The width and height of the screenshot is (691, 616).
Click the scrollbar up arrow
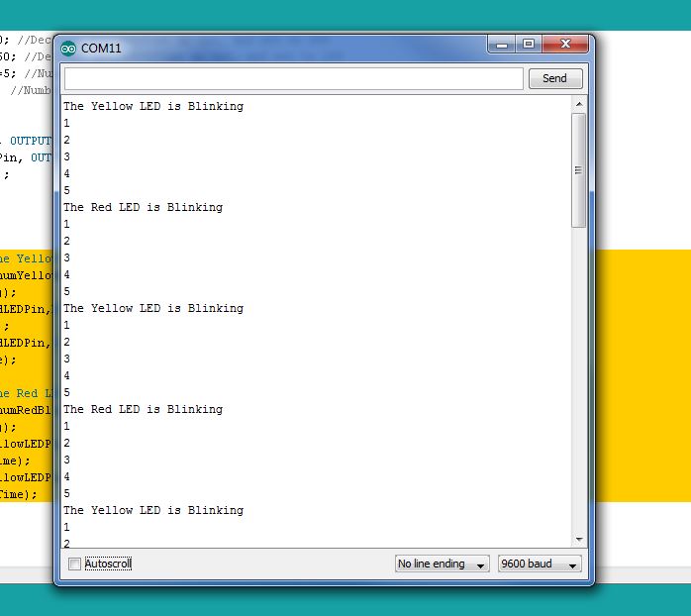point(579,105)
